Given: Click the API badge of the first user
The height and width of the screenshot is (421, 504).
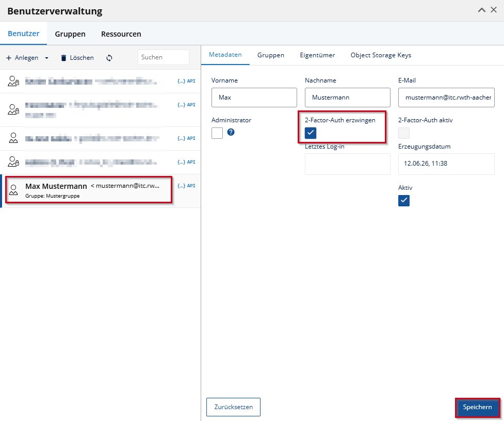Looking at the screenshot, I should pos(186,81).
